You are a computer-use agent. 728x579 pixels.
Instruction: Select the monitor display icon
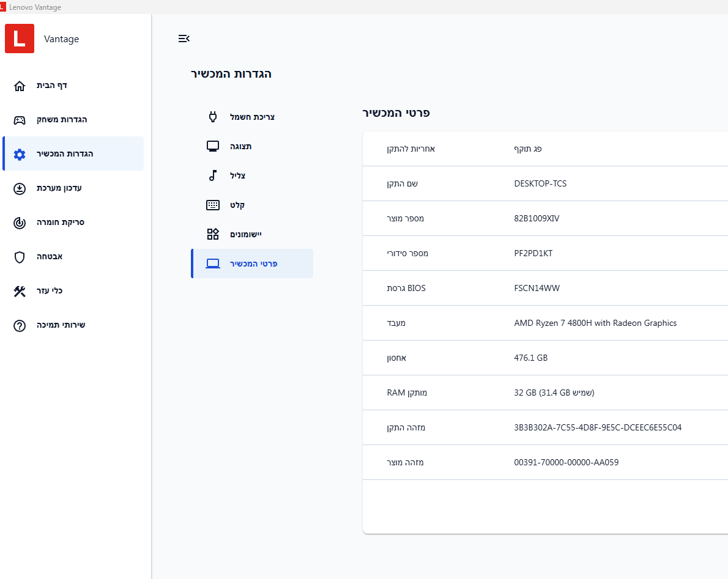coord(213,146)
